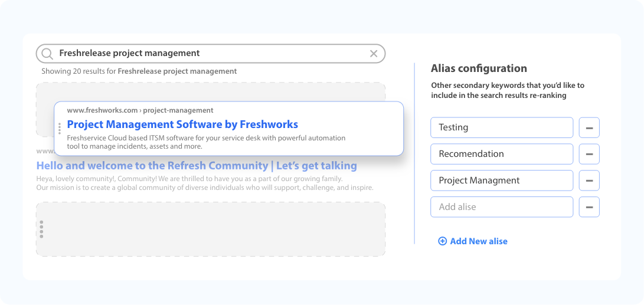Click the search magnifier icon
Image resolution: width=644 pixels, height=305 pixels.
pyautogui.click(x=47, y=54)
